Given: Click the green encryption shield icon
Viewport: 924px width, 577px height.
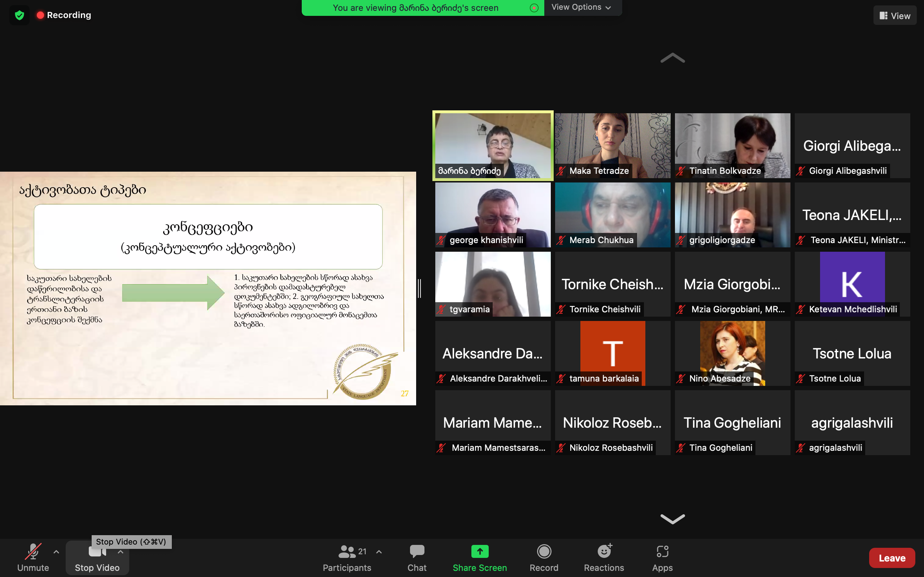Looking at the screenshot, I should pos(19,15).
